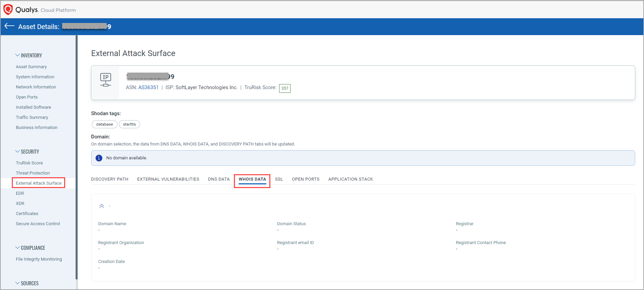View Traffic Summary
Viewport: 644px width, 290px height.
pos(32,117)
